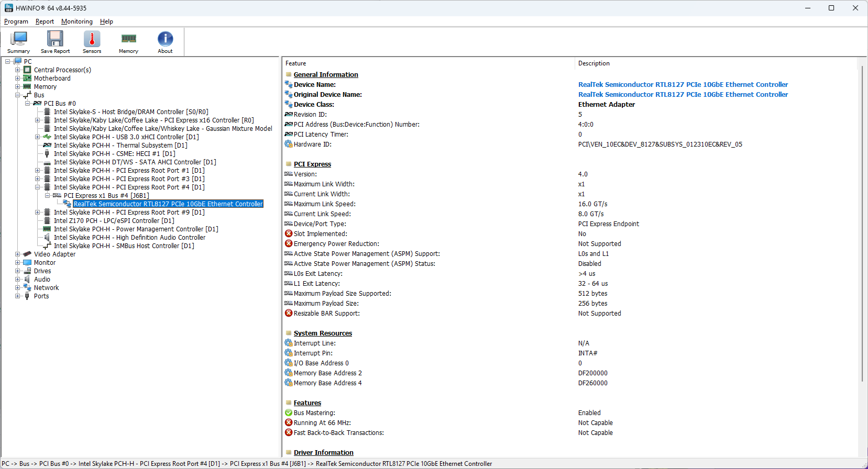The image size is (868, 469).
Task: Click the Drives icon in tree
Action: point(27,271)
